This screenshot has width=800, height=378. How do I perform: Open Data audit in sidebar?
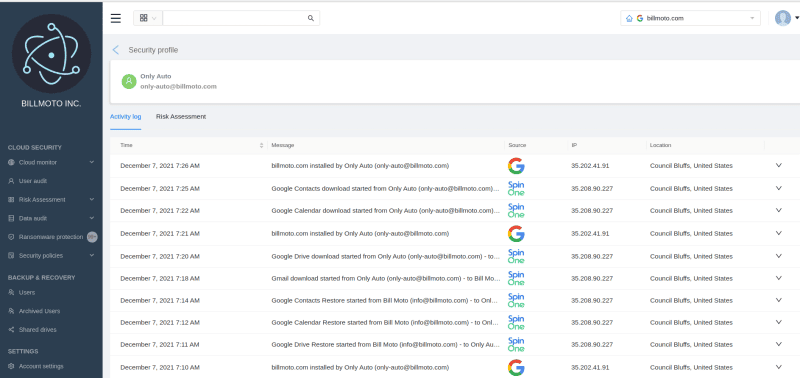pos(33,218)
